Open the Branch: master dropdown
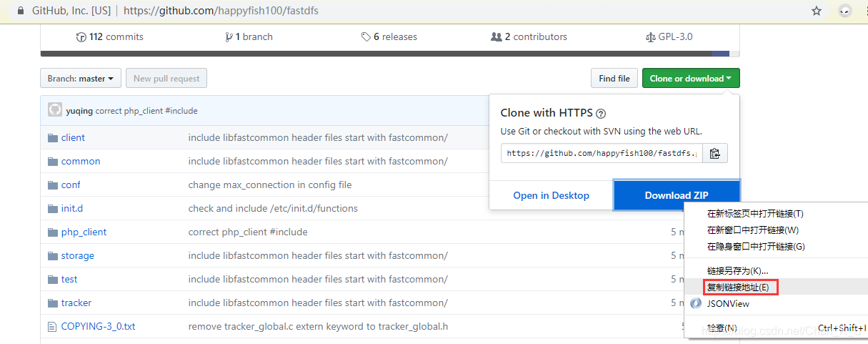 81,79
